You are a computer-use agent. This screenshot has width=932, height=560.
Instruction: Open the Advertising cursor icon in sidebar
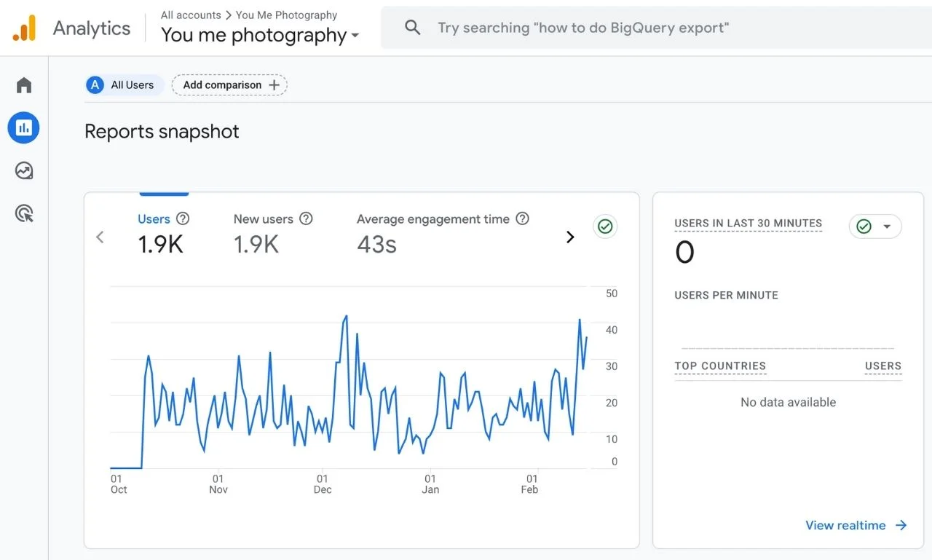[x=24, y=213]
